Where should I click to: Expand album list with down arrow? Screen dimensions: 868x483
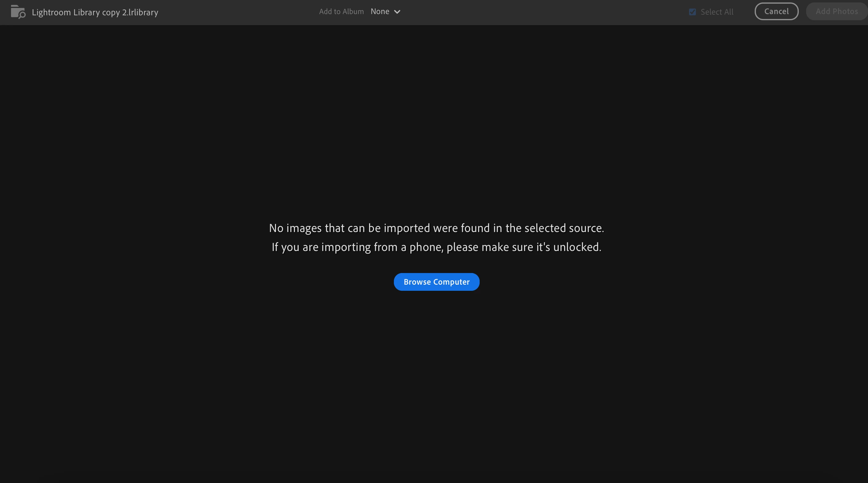tap(397, 12)
